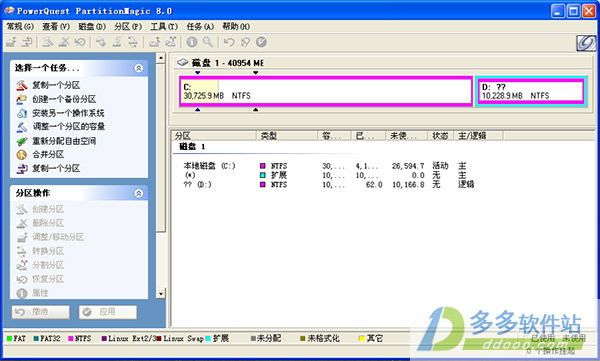Select the D: partition block in disk map
600x361 pixels.
pyautogui.click(x=532, y=91)
